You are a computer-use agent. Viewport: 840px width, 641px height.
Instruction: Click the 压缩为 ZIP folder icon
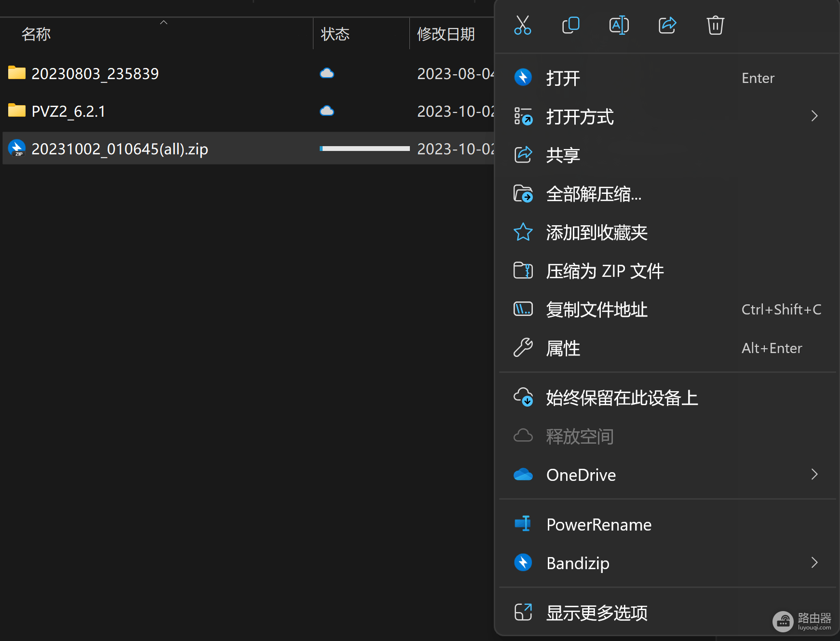pos(523,270)
